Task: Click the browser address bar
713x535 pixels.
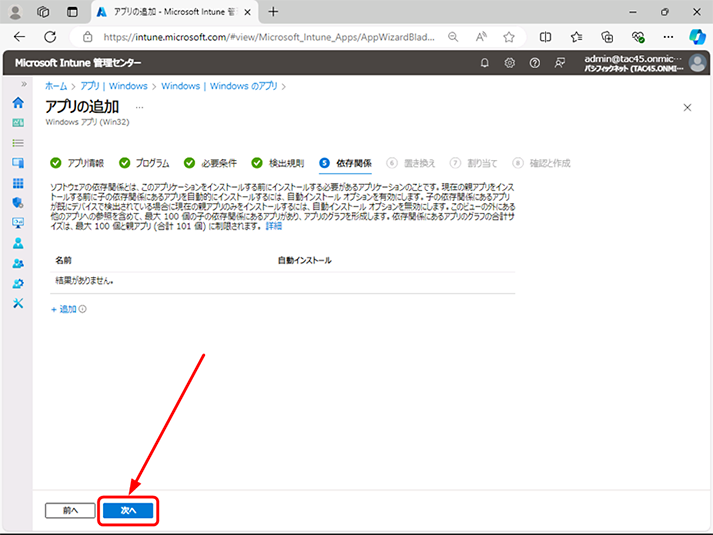Action: coord(268,37)
